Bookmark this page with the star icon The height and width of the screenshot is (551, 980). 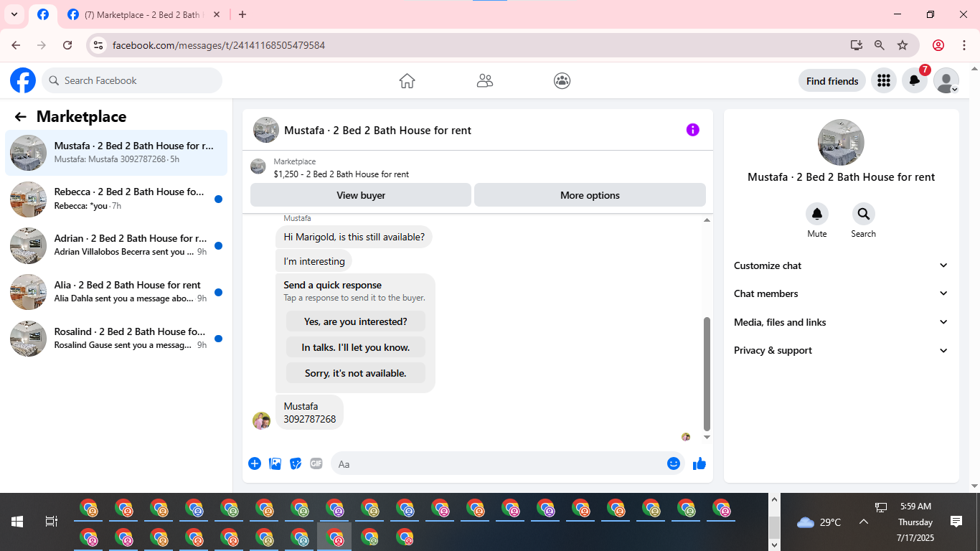point(903,45)
